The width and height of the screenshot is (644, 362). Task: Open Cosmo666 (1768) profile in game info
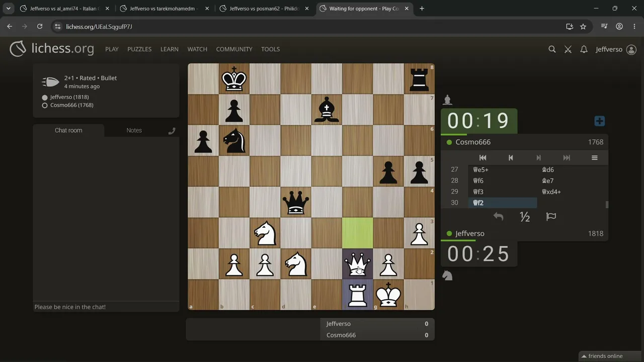click(71, 105)
